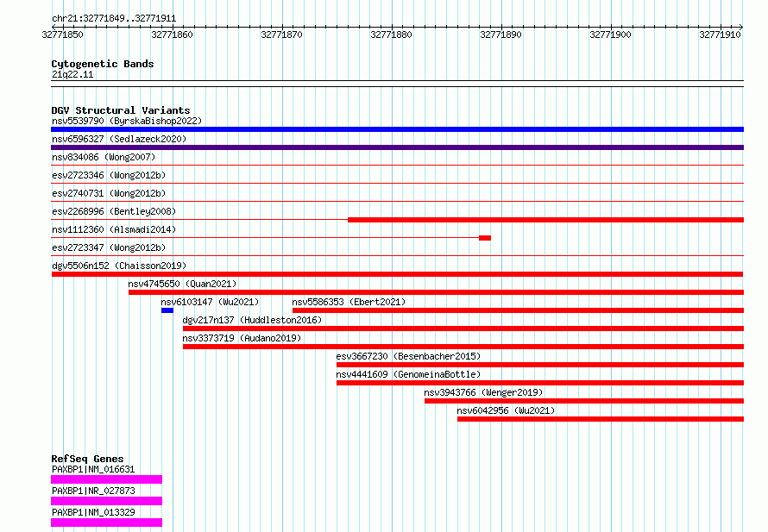The image size is (768, 532).
Task: Select the red esv3667230 variant bar
Action: [540, 365]
